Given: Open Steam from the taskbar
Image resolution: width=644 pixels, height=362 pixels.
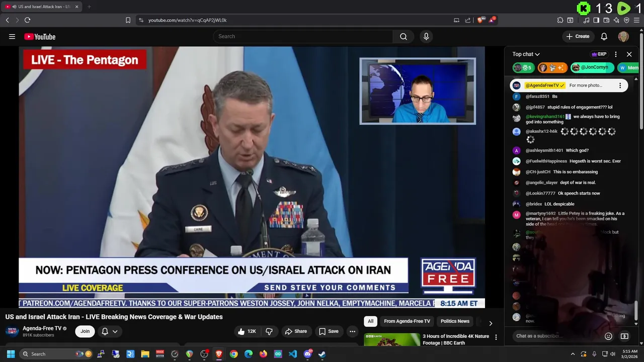Looking at the screenshot, I should pyautogui.click(x=322, y=354).
